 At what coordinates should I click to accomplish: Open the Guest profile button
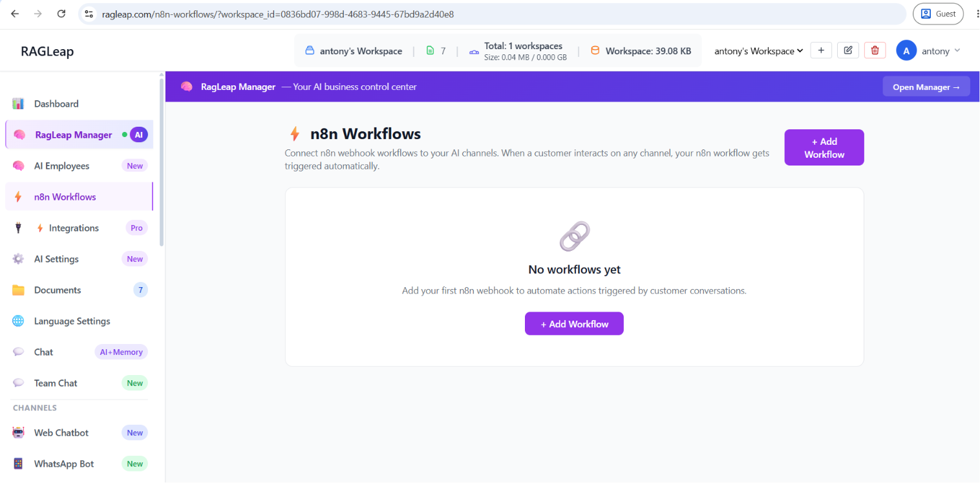[938, 14]
